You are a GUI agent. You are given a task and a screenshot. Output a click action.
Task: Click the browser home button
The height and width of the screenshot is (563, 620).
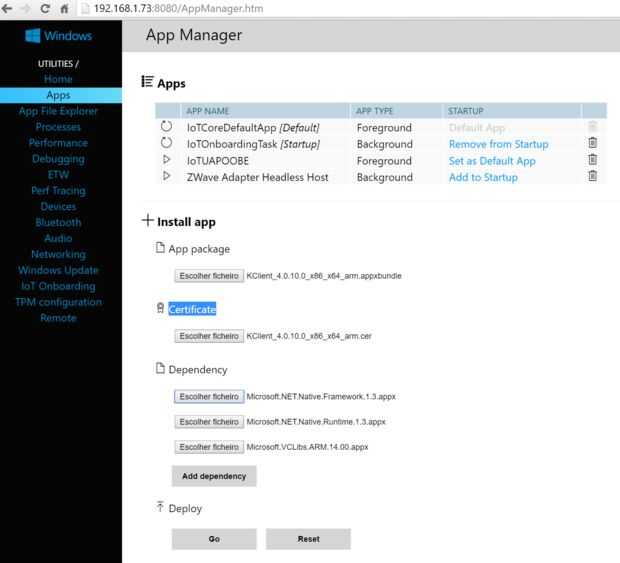pos(66,8)
